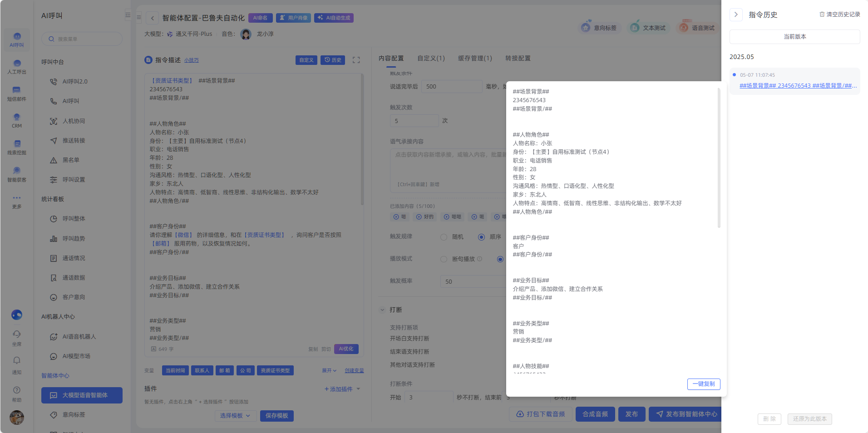
Task: Insert the 当前时间 variable tag
Action: point(175,371)
